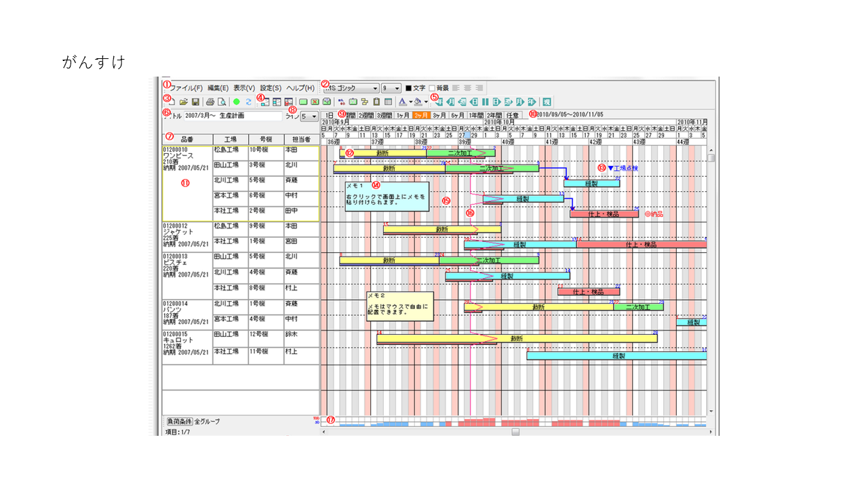Open the ライン count dropdown
Image resolution: width=868 pixels, height=488 pixels.
tap(309, 116)
